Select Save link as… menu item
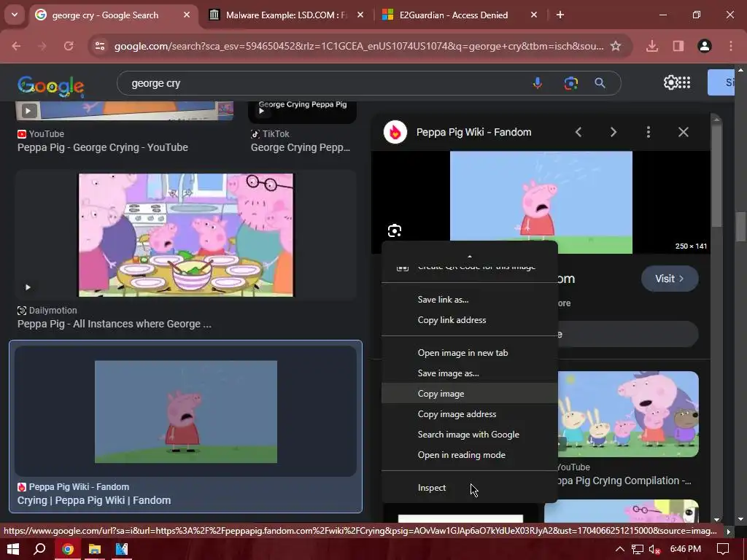747x560 pixels. pos(469,300)
